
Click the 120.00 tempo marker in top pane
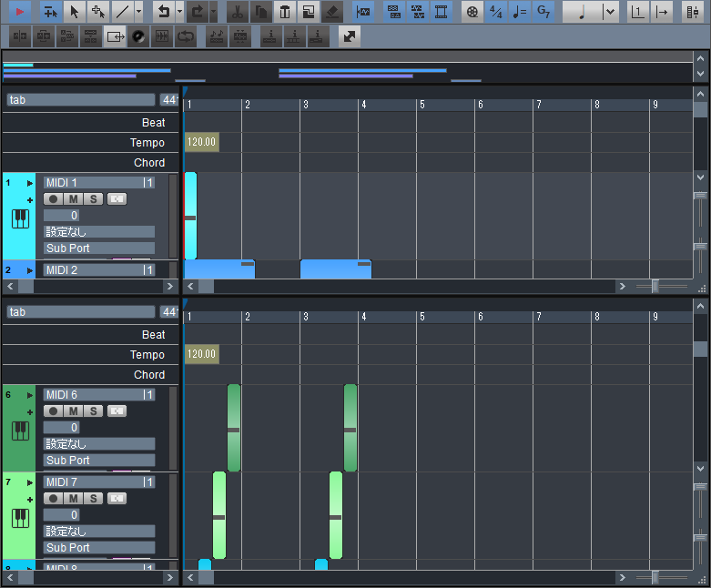click(x=201, y=143)
